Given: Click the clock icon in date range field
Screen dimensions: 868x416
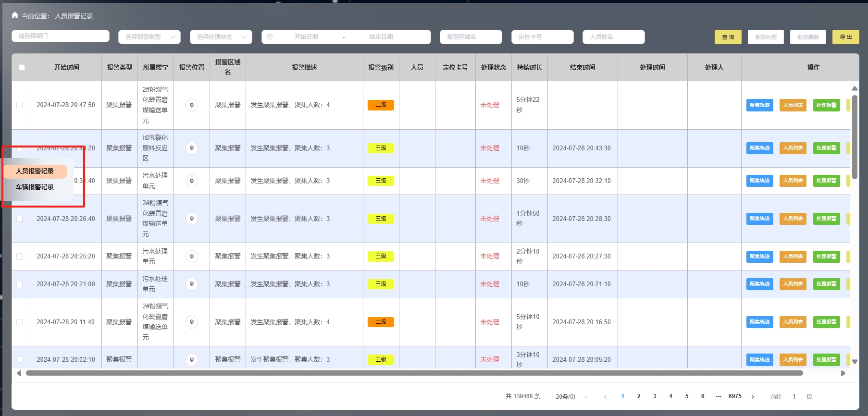Looking at the screenshot, I should click(x=270, y=37).
